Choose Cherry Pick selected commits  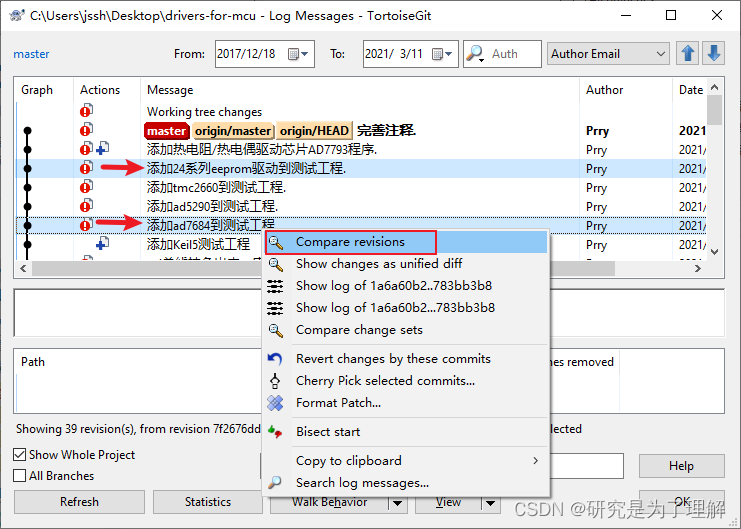pyautogui.click(x=405, y=381)
